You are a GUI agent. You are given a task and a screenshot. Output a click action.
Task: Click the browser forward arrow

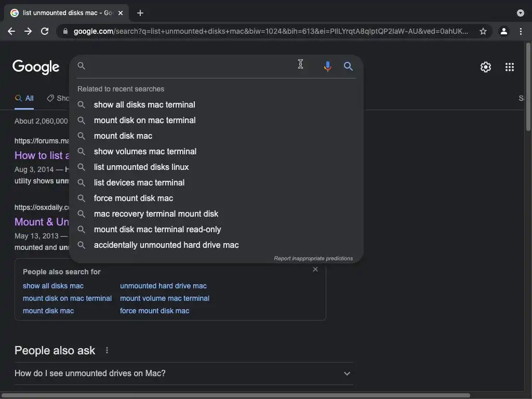click(x=28, y=31)
